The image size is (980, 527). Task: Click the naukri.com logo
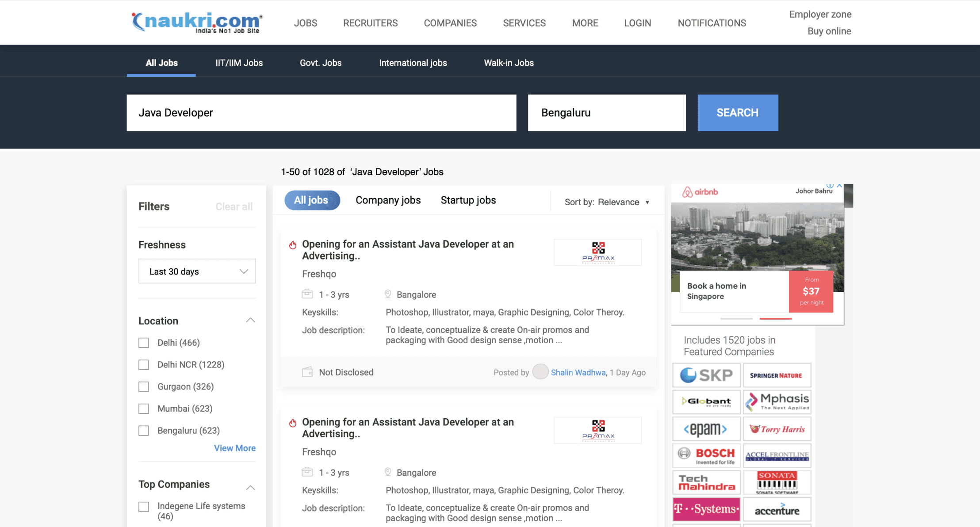point(197,22)
